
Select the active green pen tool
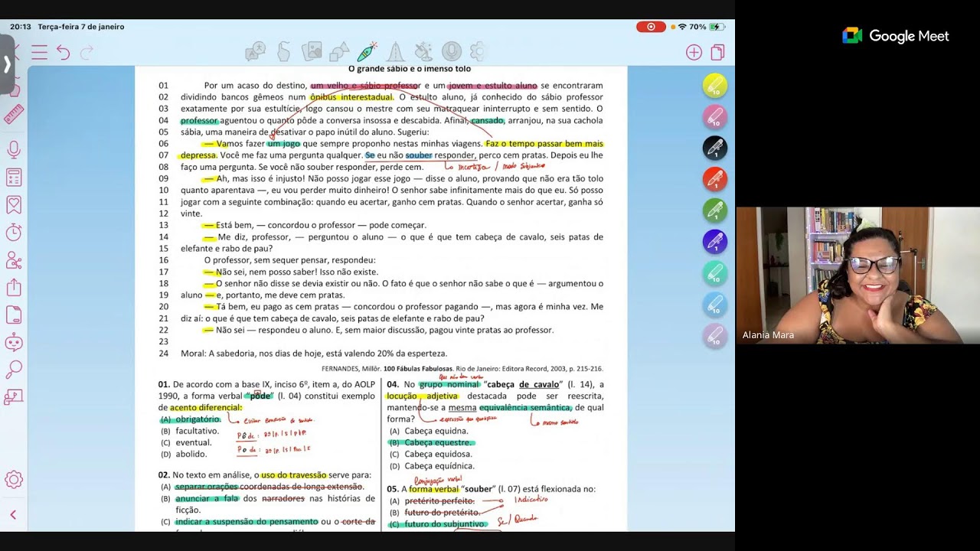coord(367,51)
